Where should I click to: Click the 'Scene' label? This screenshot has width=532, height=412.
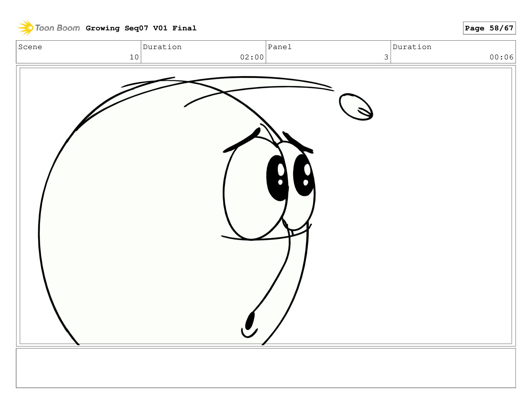(x=30, y=47)
